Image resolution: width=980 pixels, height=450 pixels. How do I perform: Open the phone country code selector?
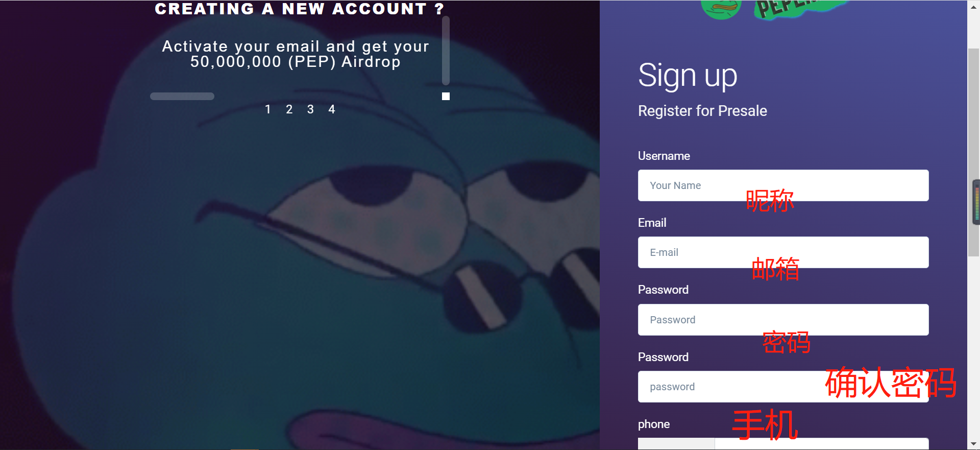[x=676, y=444]
